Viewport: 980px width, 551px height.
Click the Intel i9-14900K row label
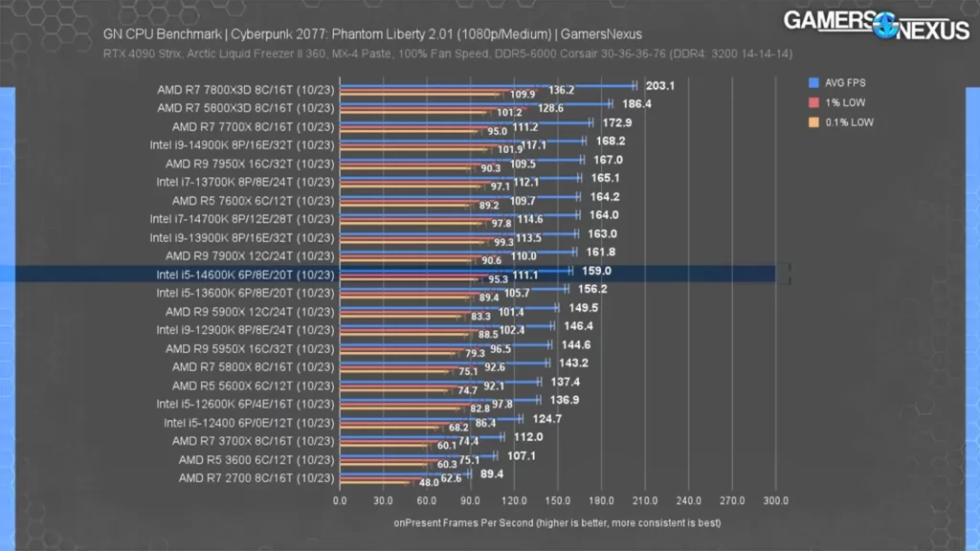(x=241, y=144)
